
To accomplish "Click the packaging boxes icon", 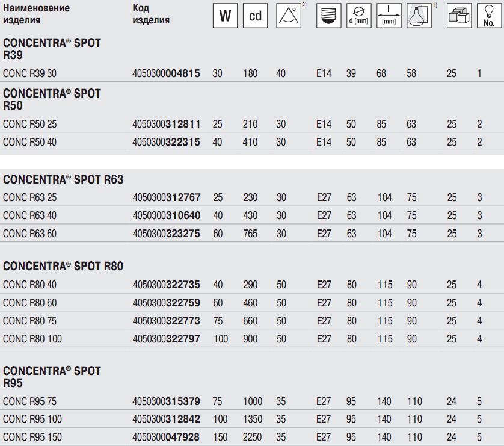I will point(459,16).
